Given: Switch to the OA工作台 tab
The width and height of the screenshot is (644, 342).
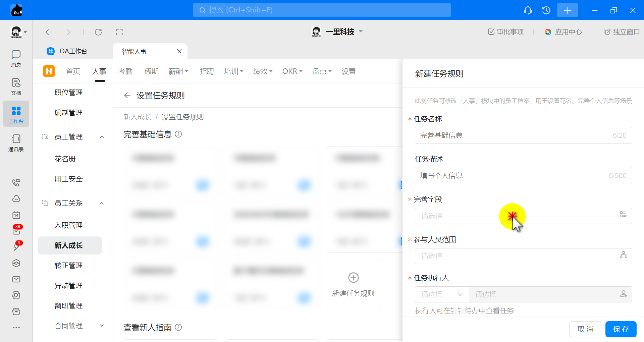Looking at the screenshot, I should click(x=73, y=51).
